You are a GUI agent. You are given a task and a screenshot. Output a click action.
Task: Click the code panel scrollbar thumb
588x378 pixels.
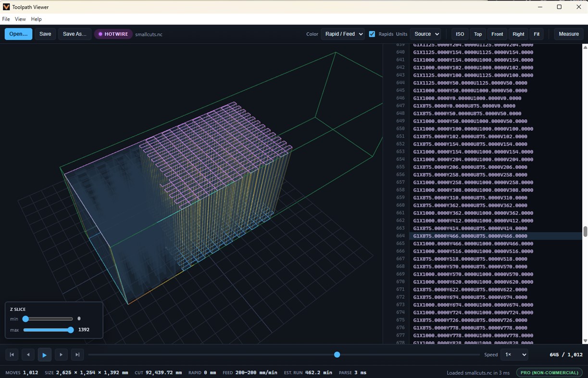coord(585,232)
